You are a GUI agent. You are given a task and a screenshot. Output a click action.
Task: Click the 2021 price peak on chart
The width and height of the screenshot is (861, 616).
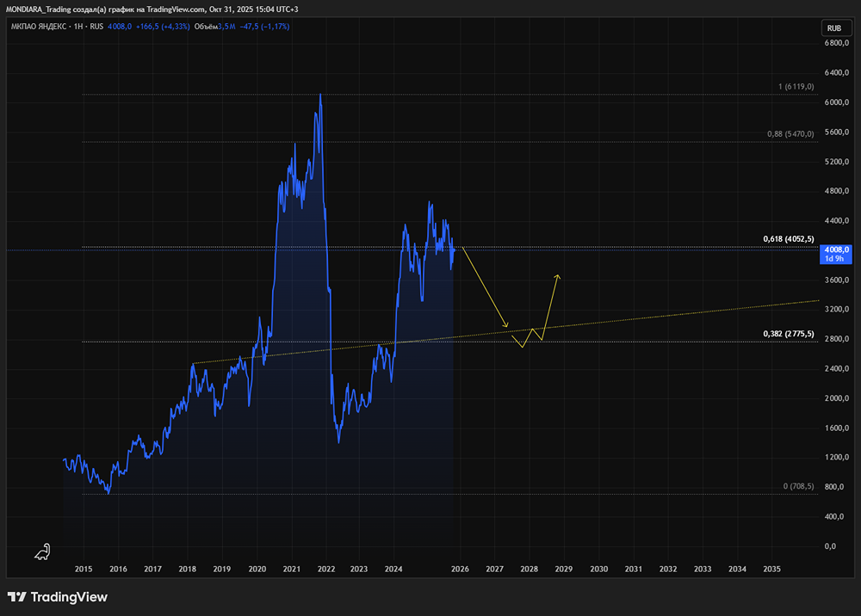click(320, 95)
